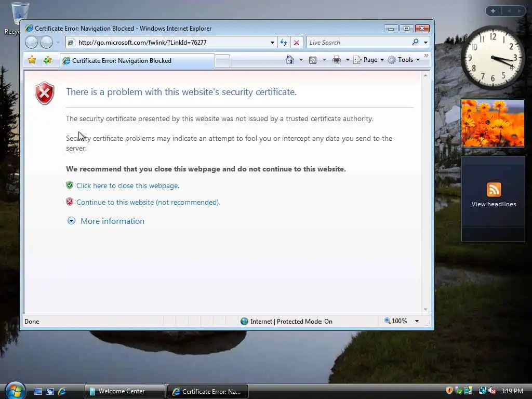Click the security alert tray icon
The height and width of the screenshot is (399, 532).
[449, 391]
